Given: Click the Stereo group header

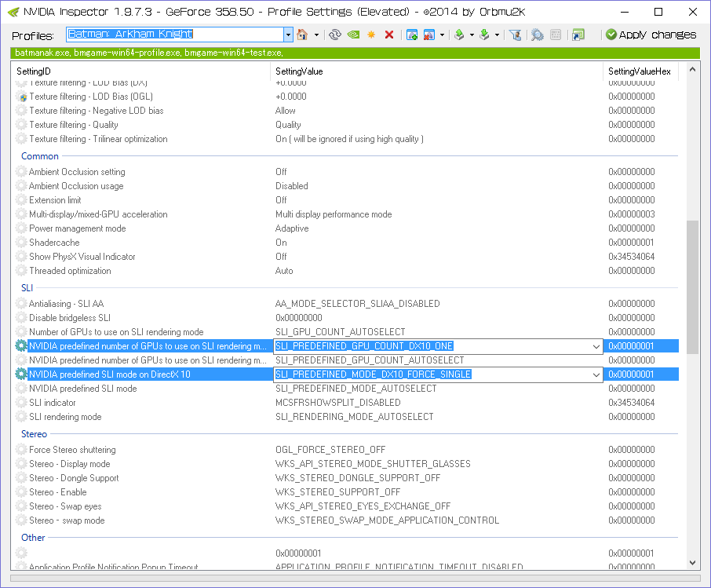Looking at the screenshot, I should pos(34,434).
